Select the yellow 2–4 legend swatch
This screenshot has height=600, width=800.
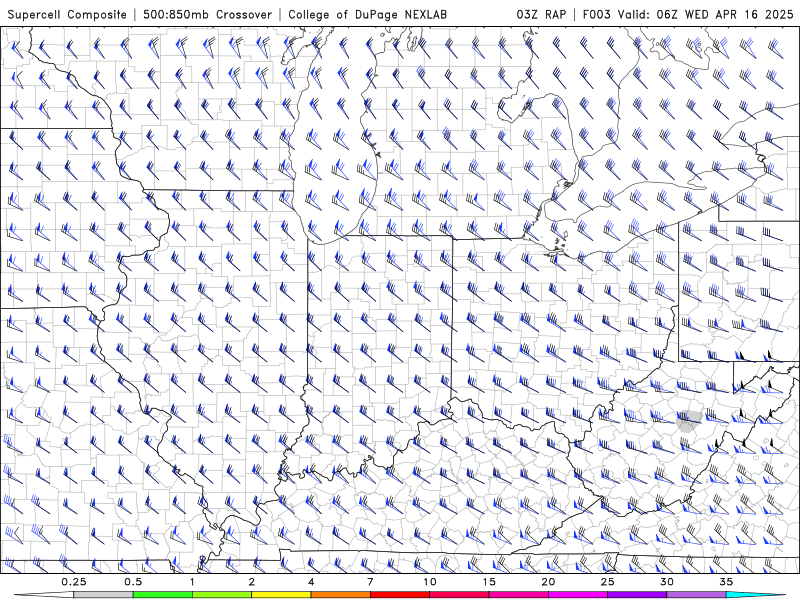[281, 595]
